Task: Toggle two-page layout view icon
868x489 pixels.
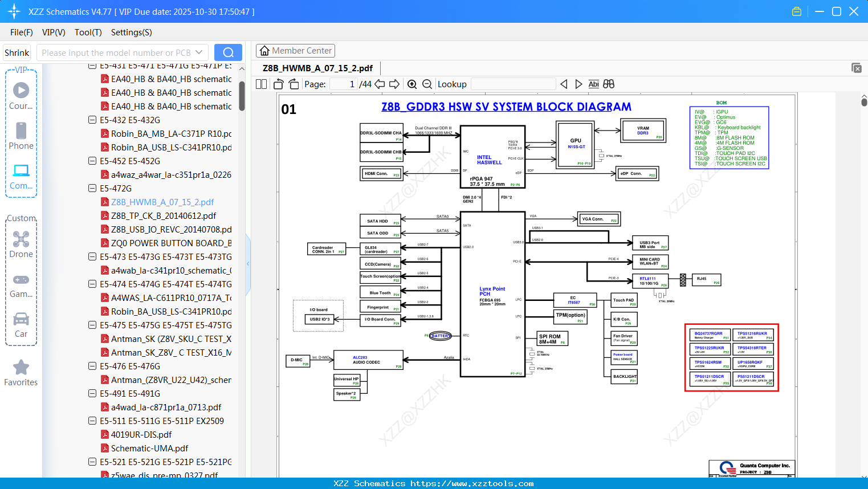Action: [x=262, y=84]
